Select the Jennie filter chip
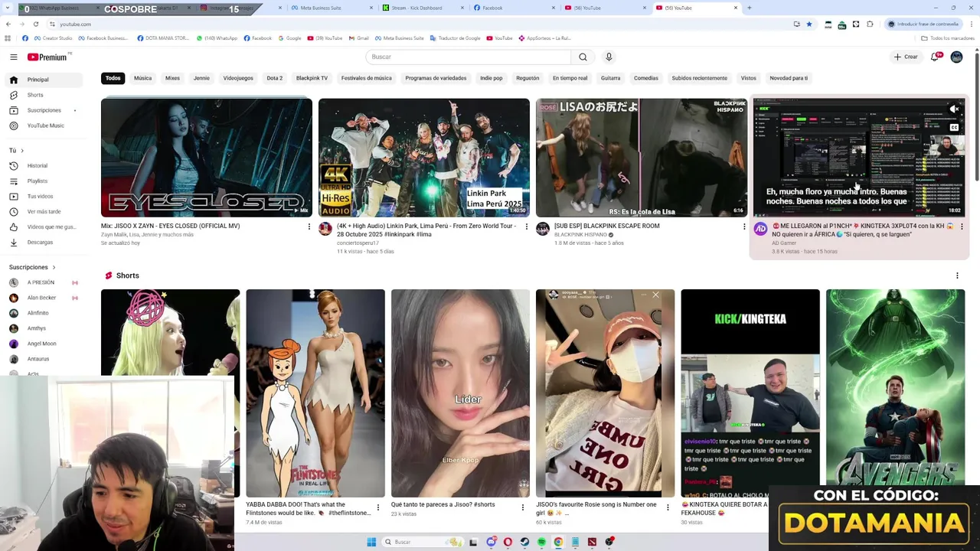The width and height of the screenshot is (980, 551). [x=201, y=78]
